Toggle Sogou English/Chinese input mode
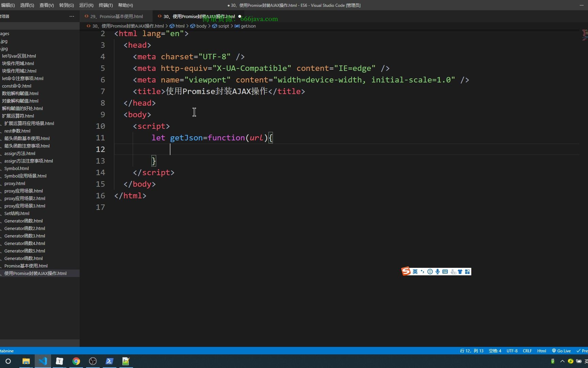Screen dimensions: 588x368 pyautogui.click(x=415, y=272)
